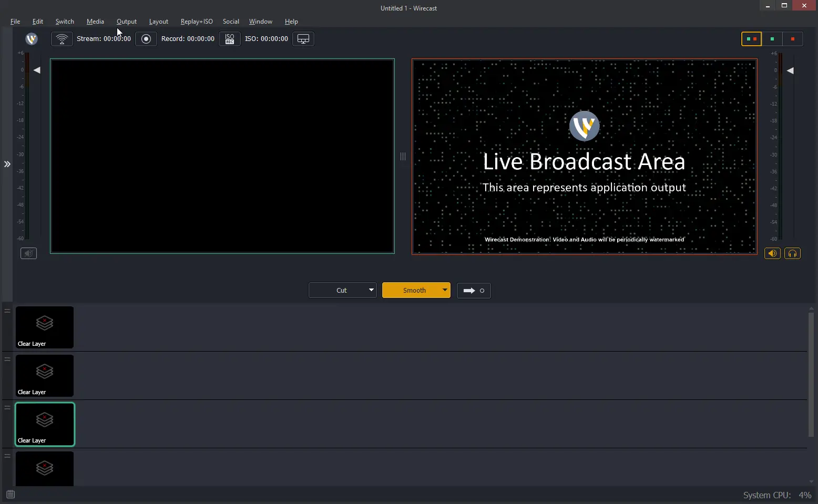Switch to the Preview-only layout (single green square)
This screenshot has height=504, width=818.
772,39
